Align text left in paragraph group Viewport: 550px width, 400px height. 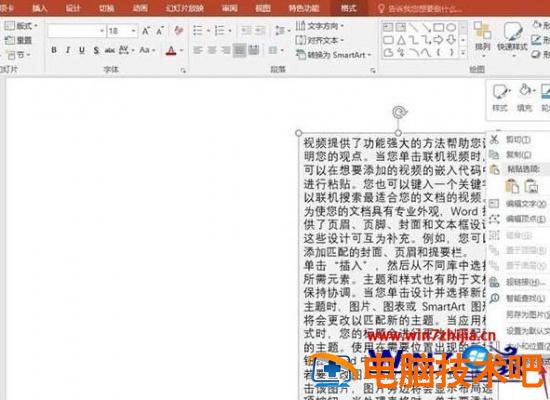(198, 50)
